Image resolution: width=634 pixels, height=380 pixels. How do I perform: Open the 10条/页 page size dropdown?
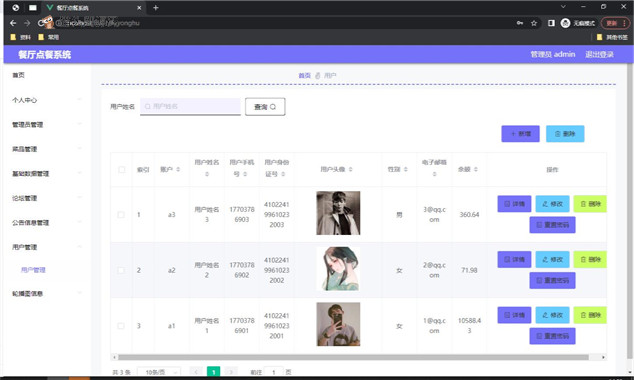(x=159, y=372)
